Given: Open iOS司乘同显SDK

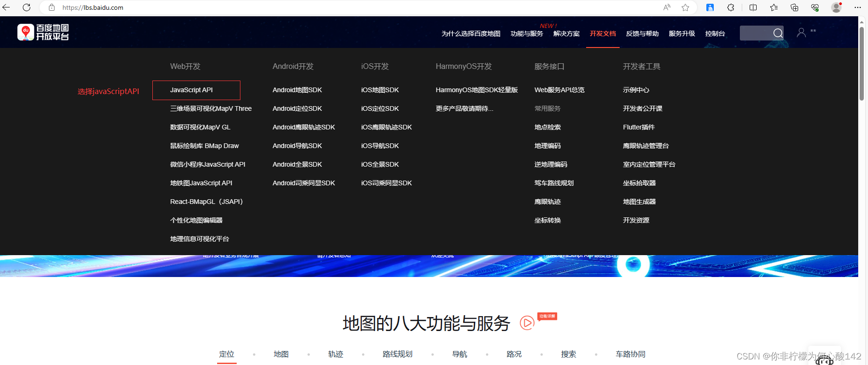Looking at the screenshot, I should point(386,183).
